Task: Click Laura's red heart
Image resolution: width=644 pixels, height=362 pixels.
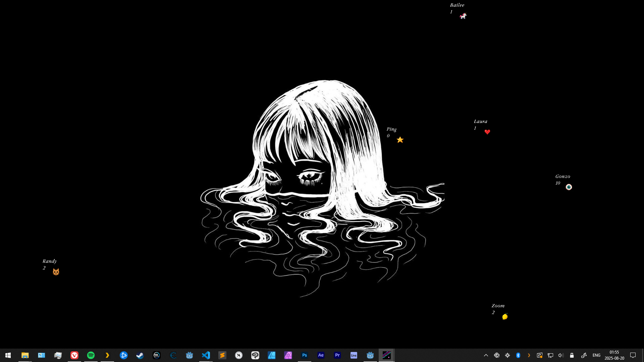Action: (x=487, y=132)
